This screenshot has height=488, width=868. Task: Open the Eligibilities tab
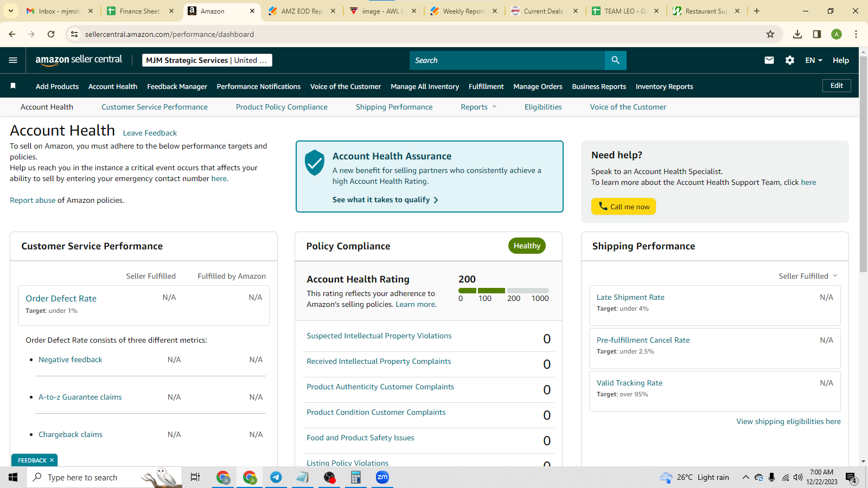click(543, 107)
